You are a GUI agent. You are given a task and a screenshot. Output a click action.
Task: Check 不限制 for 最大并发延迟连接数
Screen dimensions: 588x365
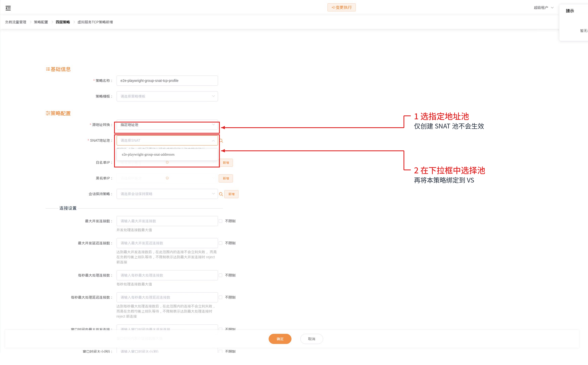(x=220, y=243)
